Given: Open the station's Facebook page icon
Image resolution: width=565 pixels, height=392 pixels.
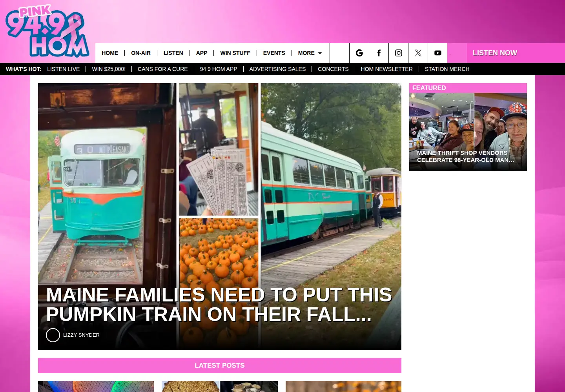Looking at the screenshot, I should click(379, 53).
